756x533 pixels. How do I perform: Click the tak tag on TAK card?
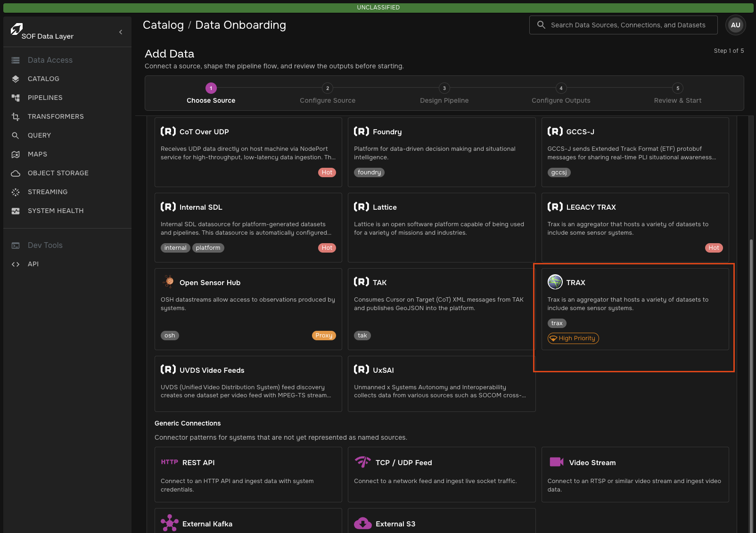(x=362, y=336)
